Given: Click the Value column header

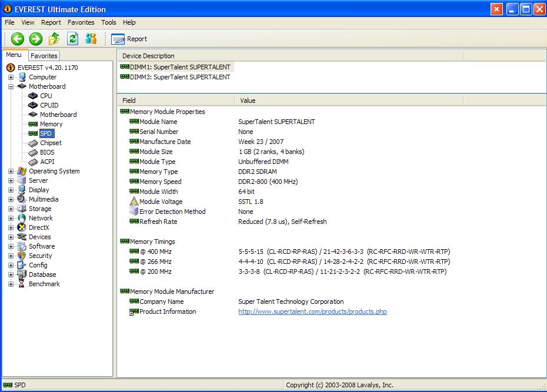Looking at the screenshot, I should [x=349, y=100].
